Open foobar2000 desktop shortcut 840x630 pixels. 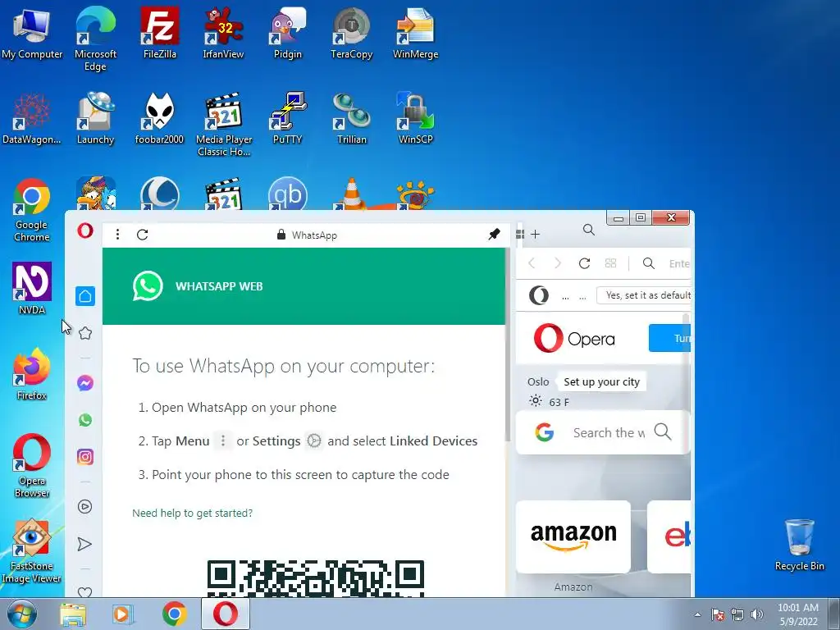[160, 118]
